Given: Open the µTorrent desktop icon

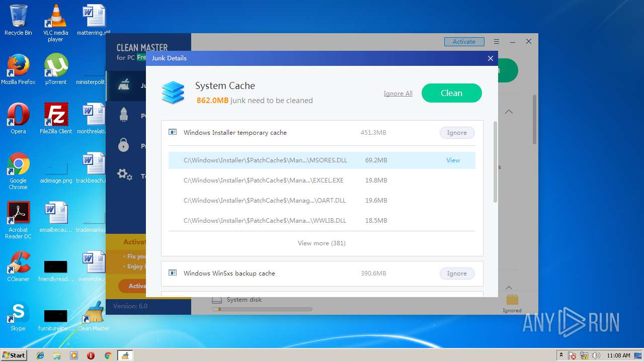Looking at the screenshot, I should [x=55, y=65].
